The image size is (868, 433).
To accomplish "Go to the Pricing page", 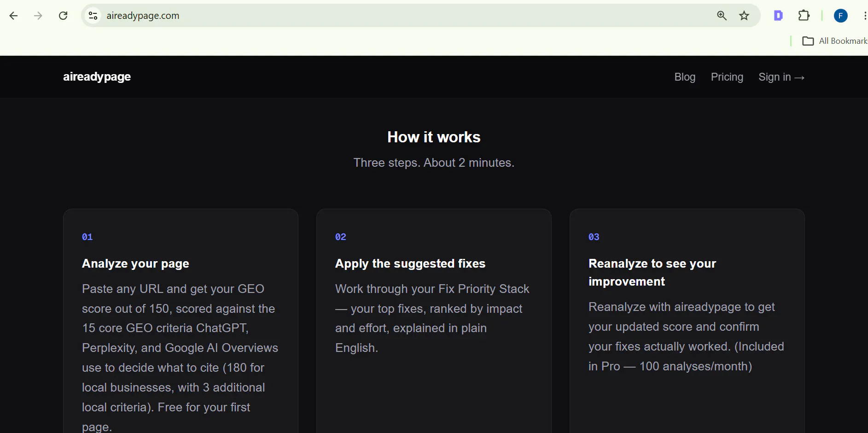I will (727, 77).
